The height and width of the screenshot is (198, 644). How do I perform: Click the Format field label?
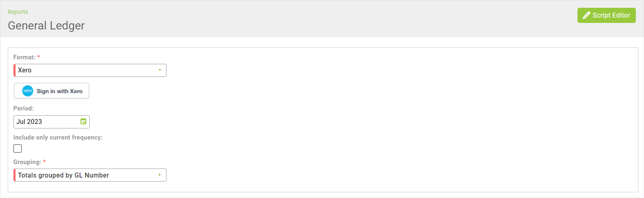pos(24,57)
